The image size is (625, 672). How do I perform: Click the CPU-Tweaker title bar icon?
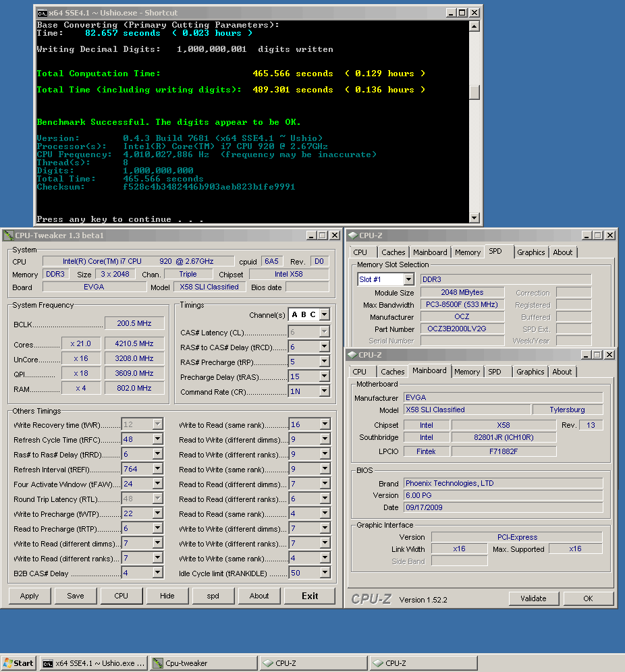click(8, 235)
